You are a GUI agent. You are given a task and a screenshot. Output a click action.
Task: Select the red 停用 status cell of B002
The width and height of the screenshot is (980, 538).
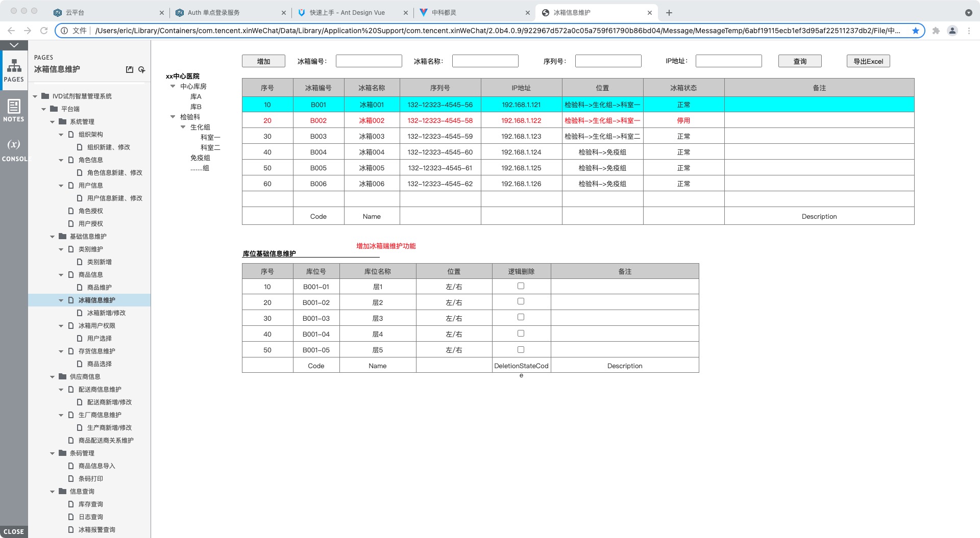point(683,120)
